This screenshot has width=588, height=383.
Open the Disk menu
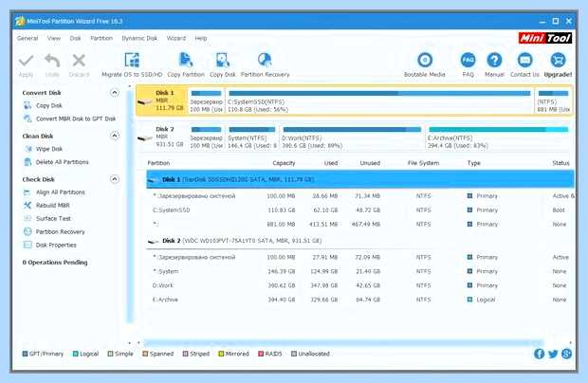coord(75,38)
